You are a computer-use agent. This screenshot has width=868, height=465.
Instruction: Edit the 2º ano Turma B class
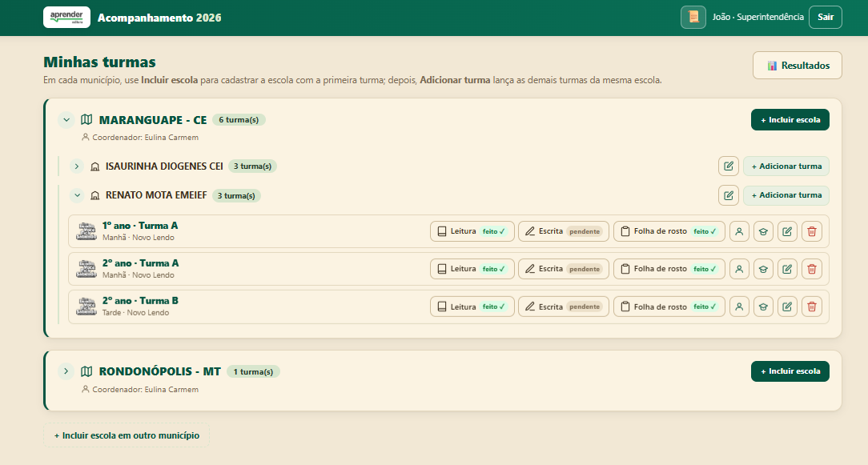pyautogui.click(x=787, y=307)
